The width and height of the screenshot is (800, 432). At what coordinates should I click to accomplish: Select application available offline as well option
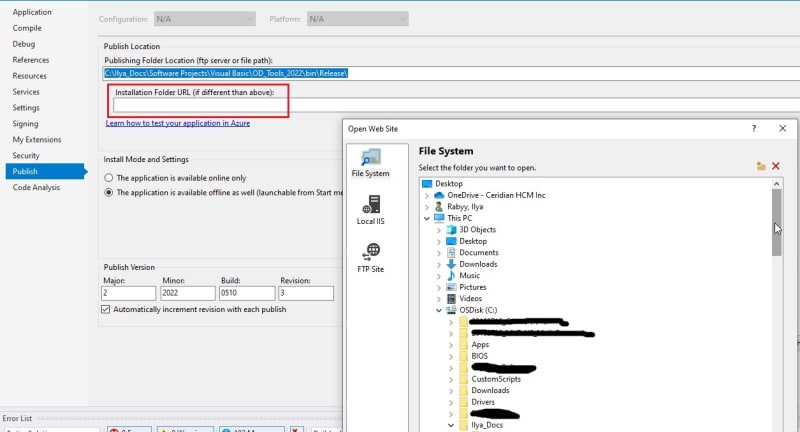click(109, 193)
